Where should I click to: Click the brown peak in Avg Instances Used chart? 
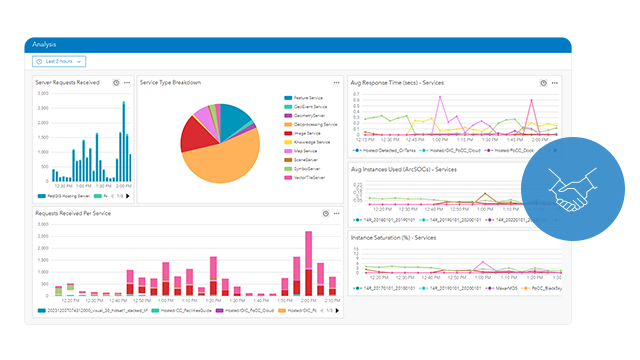(485, 193)
